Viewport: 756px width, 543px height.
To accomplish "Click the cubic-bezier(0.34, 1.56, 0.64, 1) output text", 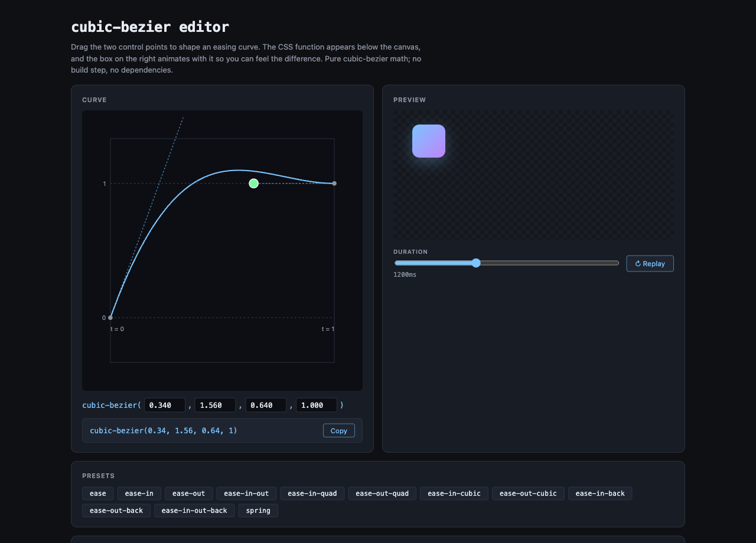I will coord(164,431).
